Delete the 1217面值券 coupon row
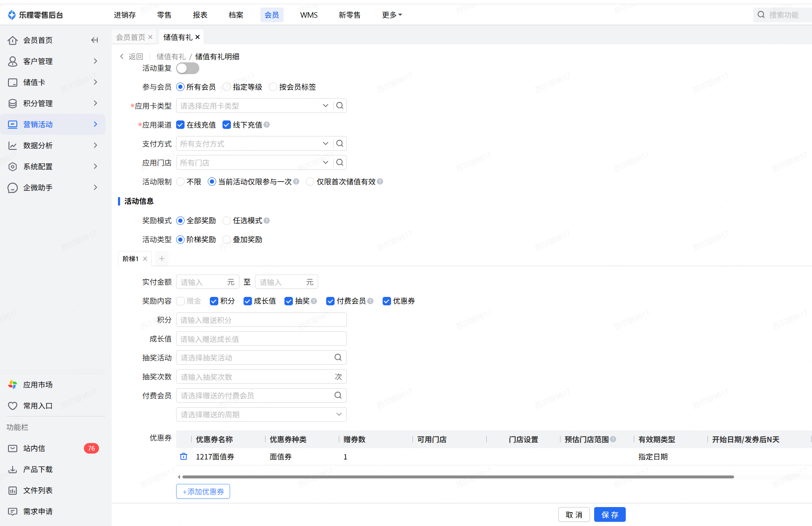The width and height of the screenshot is (812, 526). coord(184,457)
